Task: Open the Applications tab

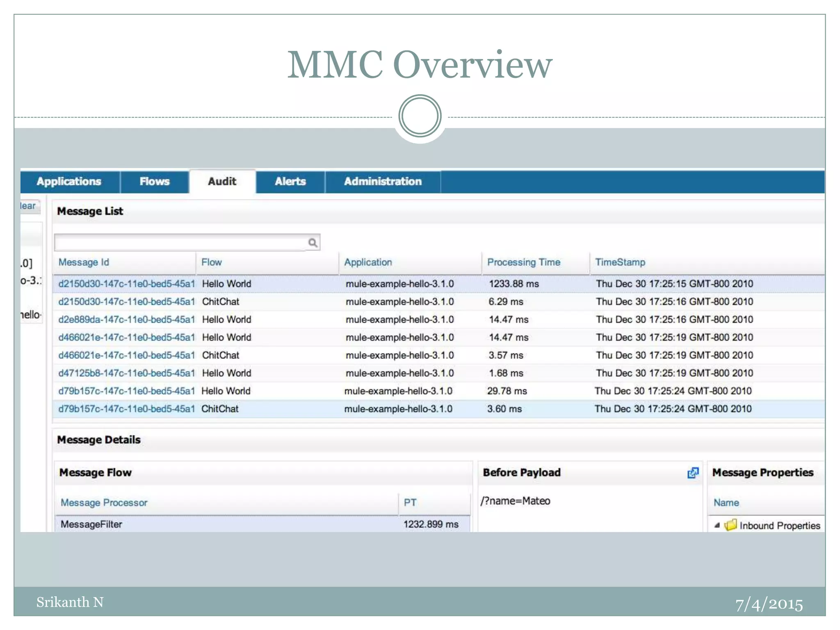Action: click(69, 182)
